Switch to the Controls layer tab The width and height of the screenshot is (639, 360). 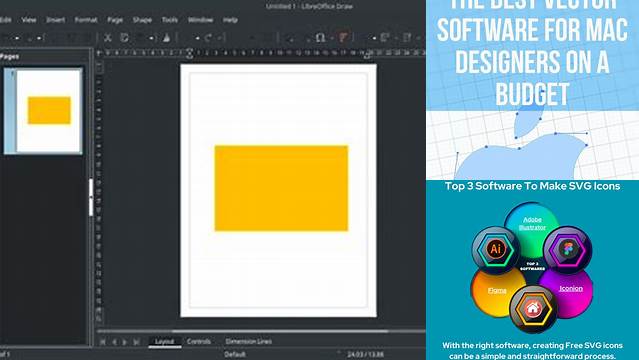click(x=198, y=341)
